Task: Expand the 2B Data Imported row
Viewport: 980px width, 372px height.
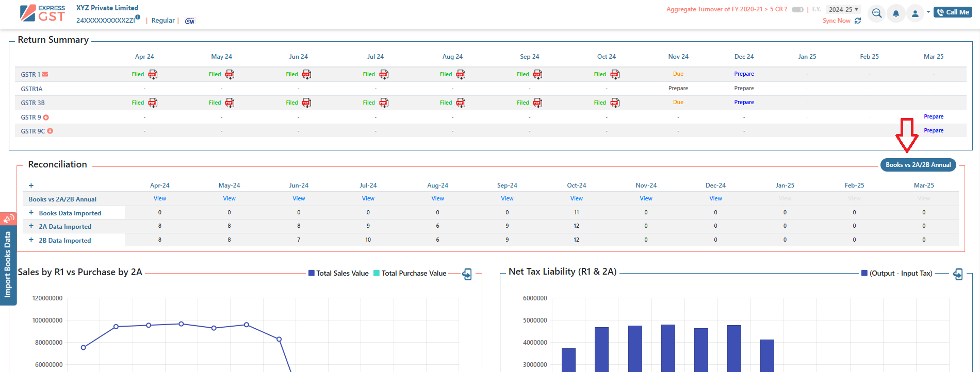Action: 31,240
